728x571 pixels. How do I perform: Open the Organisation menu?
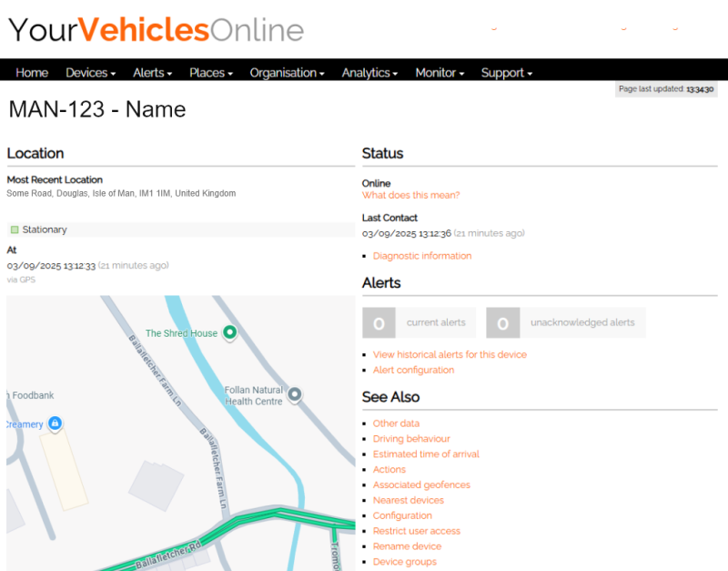(287, 73)
